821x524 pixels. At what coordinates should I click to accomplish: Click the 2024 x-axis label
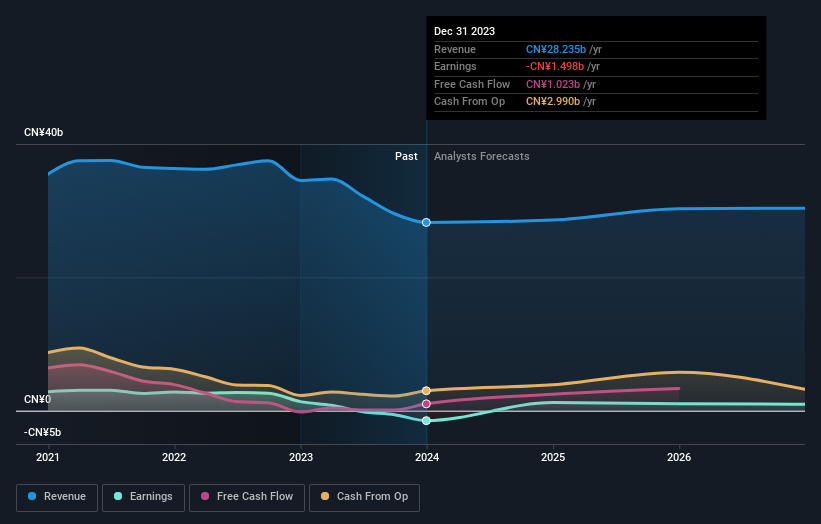click(x=427, y=457)
